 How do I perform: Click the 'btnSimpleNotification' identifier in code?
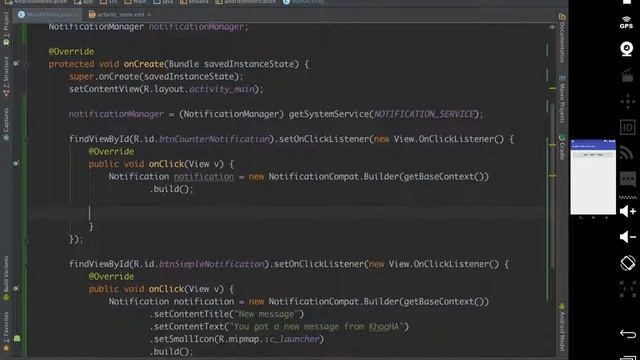pos(212,264)
